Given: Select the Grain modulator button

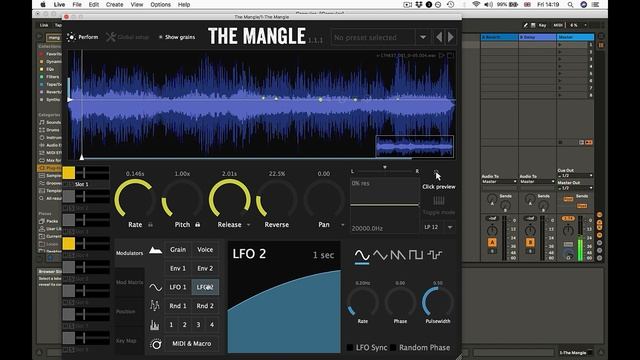Looking at the screenshot, I should tap(178, 249).
